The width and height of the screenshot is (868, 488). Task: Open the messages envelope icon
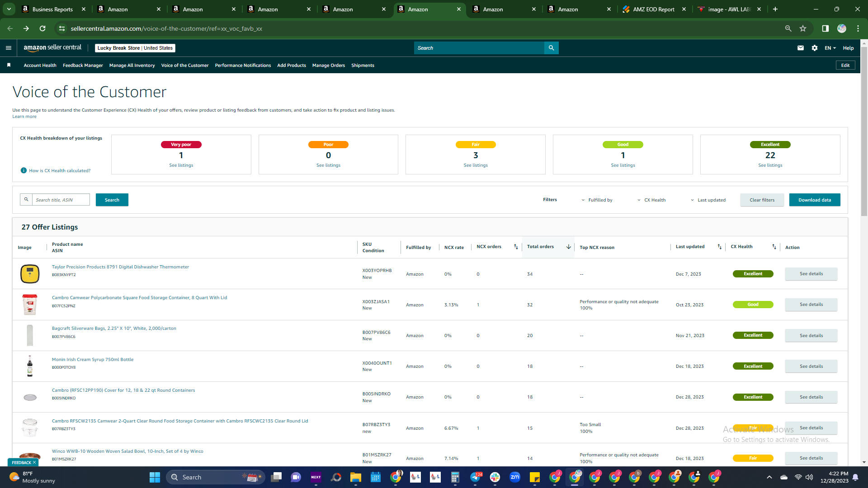click(801, 48)
